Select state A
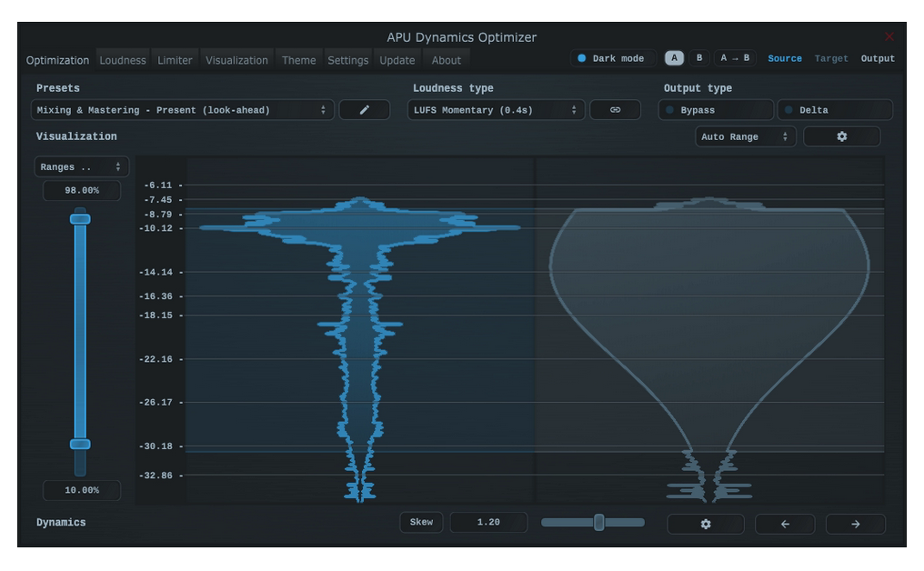Viewport: 924px width, 571px height. pyautogui.click(x=674, y=58)
